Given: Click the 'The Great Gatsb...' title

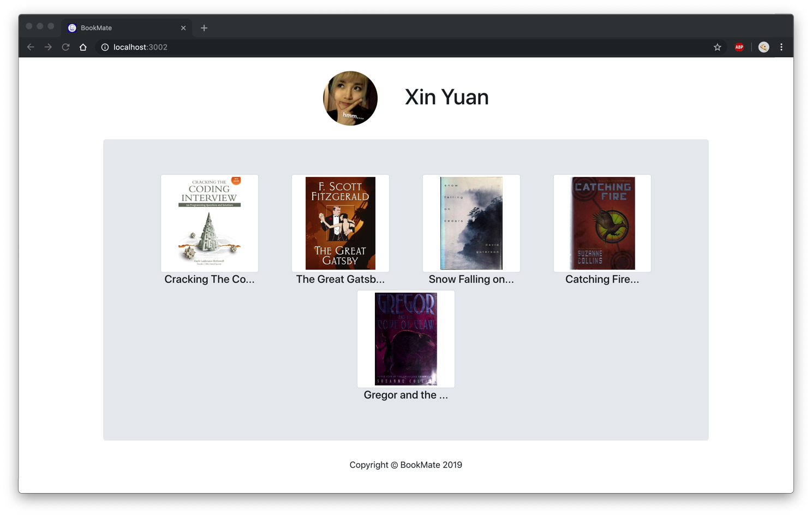Looking at the screenshot, I should click(341, 280).
